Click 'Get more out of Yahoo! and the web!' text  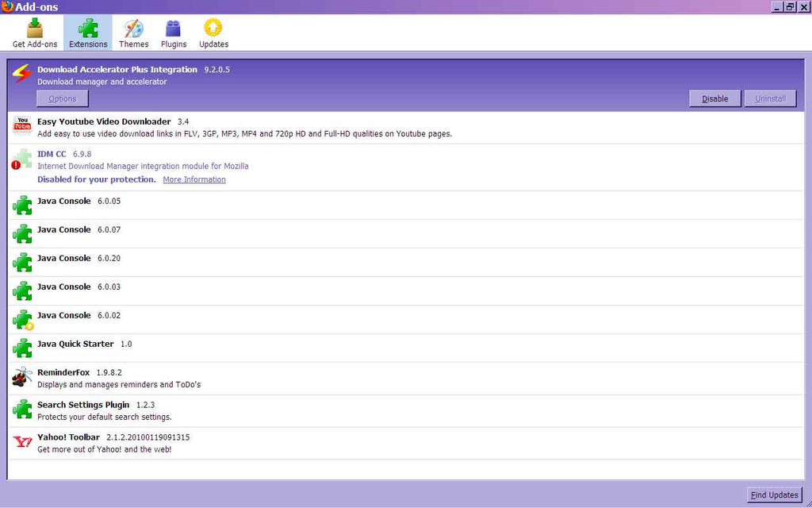104,449
